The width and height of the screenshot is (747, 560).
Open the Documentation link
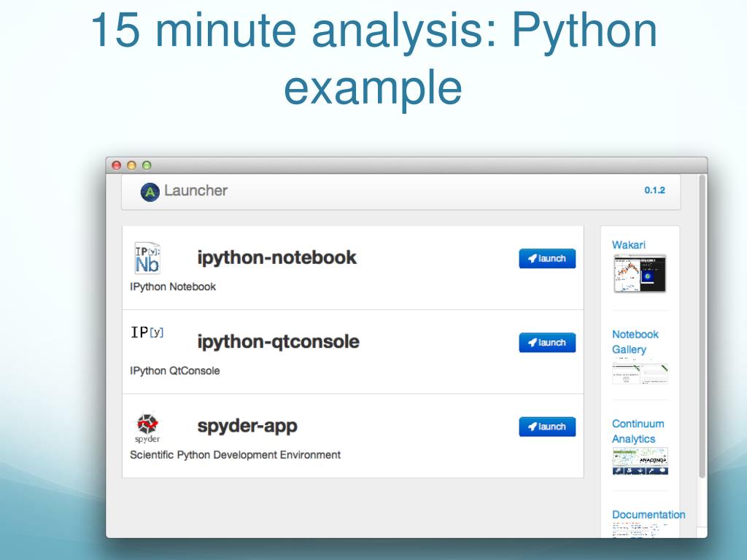(649, 515)
